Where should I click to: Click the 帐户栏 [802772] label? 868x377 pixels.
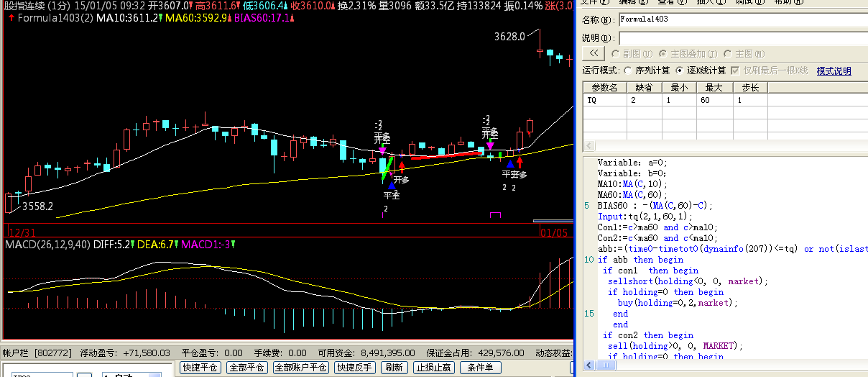[x=37, y=353]
